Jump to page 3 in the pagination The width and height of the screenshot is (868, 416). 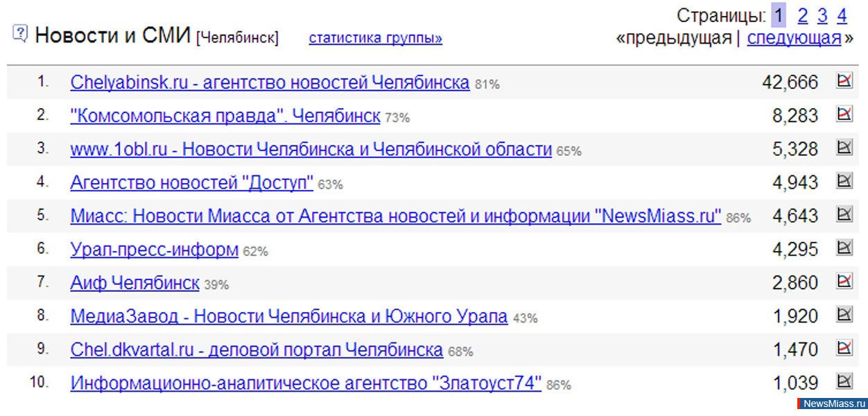(x=822, y=16)
